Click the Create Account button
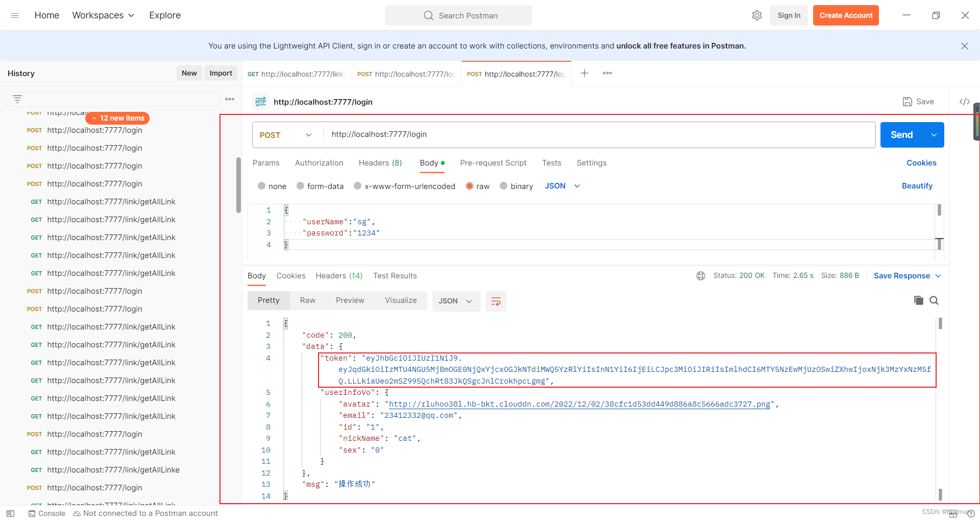 click(x=846, y=15)
